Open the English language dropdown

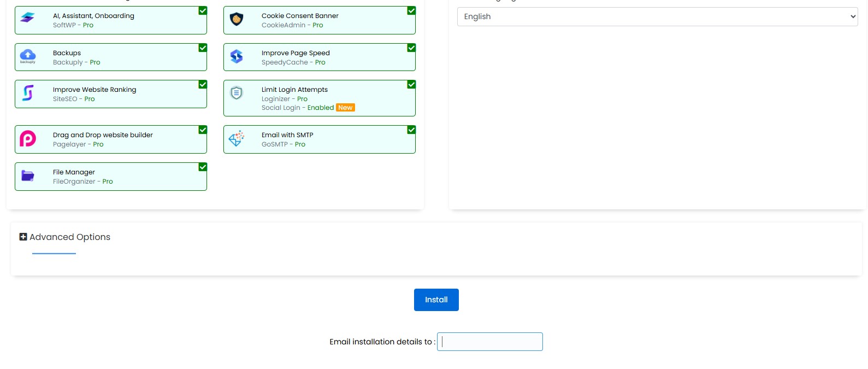pyautogui.click(x=657, y=17)
